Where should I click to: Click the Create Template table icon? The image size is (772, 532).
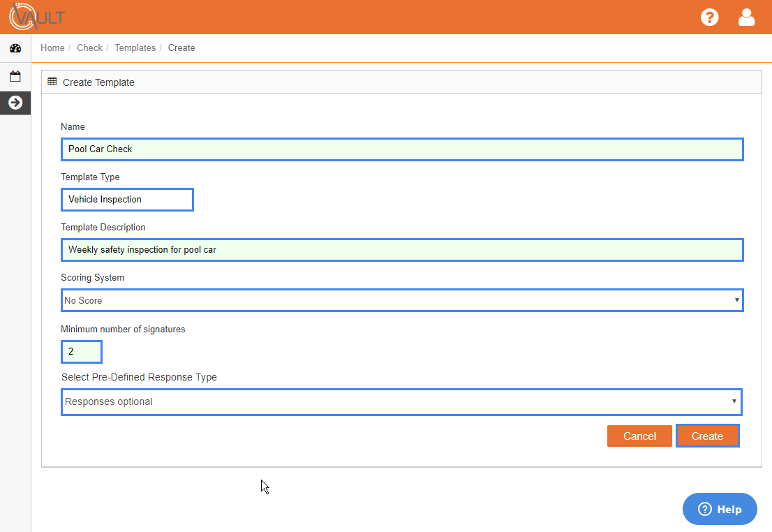52,82
